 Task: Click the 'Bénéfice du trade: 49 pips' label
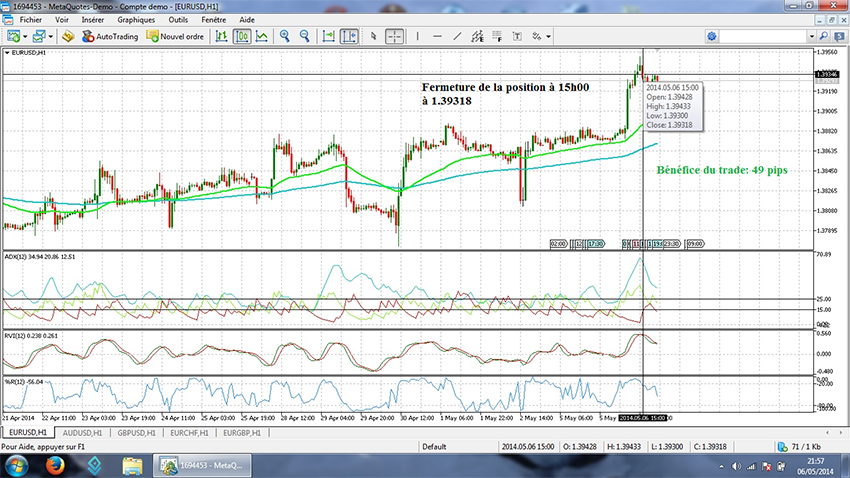coord(722,170)
